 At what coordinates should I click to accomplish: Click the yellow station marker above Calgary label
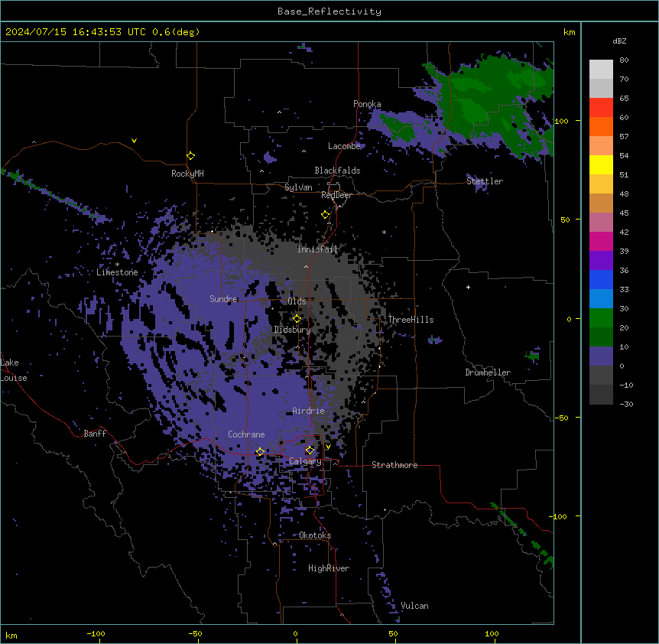coord(310,450)
